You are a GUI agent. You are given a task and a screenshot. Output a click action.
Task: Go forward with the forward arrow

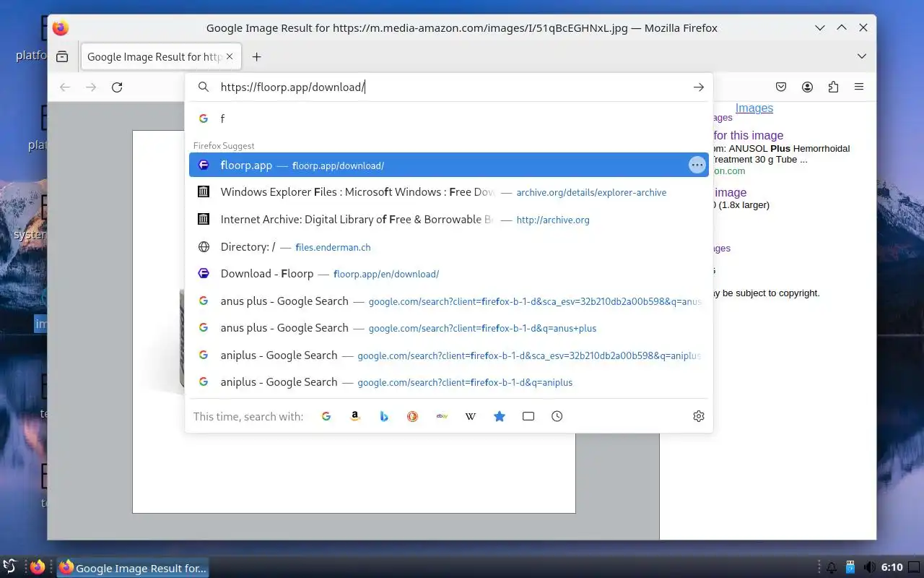pos(91,87)
